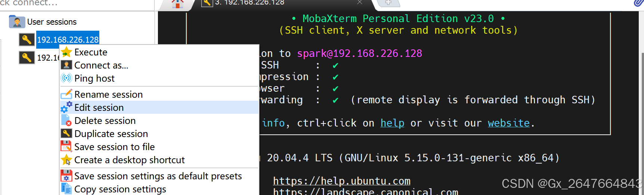Open the website link in the terminal banner
This screenshot has height=195, width=644.
[509, 123]
